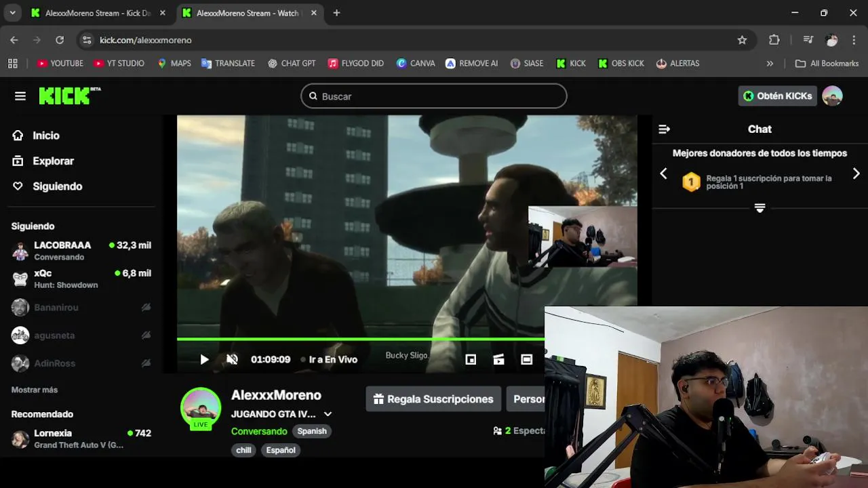The width and height of the screenshot is (868, 488).
Task: Open ALERTAS bookmark
Action: 678,63
